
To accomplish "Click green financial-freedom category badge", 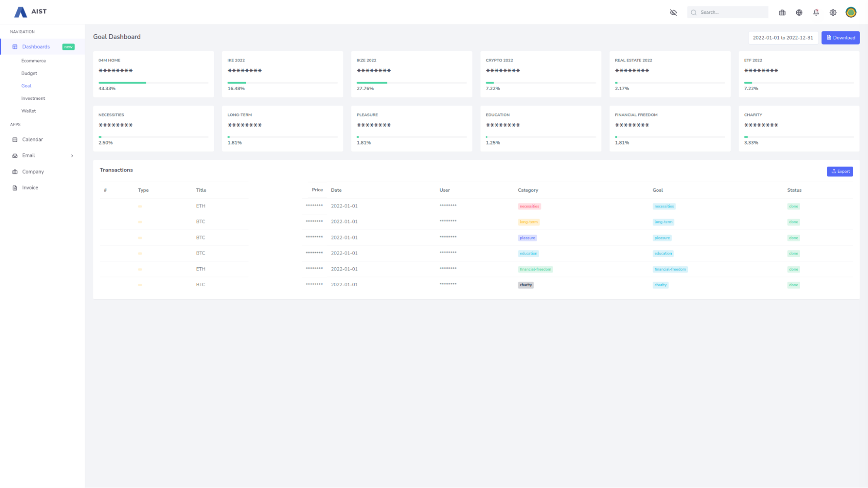I will (535, 269).
